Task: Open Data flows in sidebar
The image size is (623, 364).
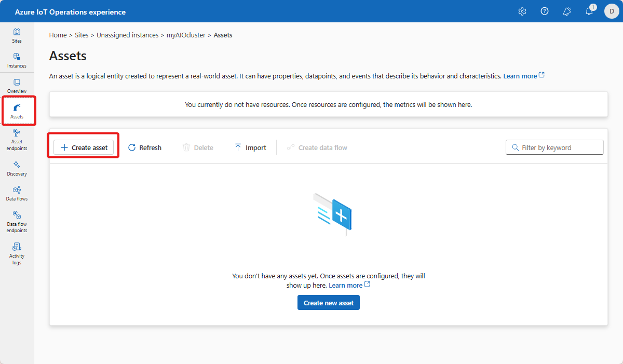Action: click(17, 193)
